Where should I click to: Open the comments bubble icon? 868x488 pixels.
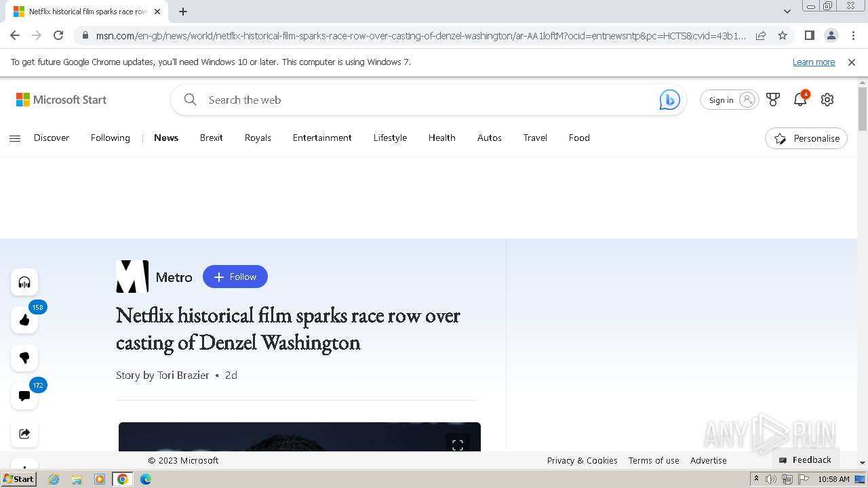pos(24,396)
